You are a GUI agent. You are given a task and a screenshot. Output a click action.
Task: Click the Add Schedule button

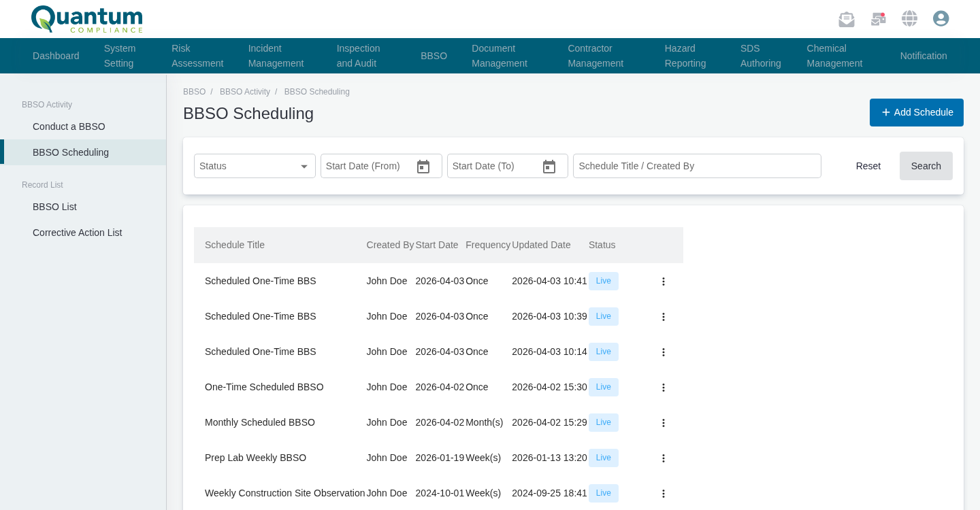[x=917, y=112]
